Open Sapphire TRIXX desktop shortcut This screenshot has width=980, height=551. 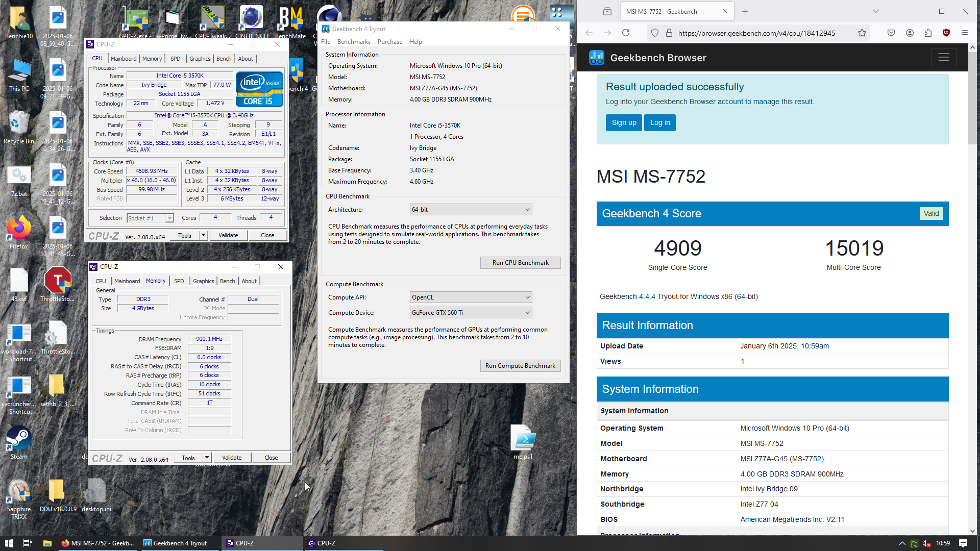[19, 499]
